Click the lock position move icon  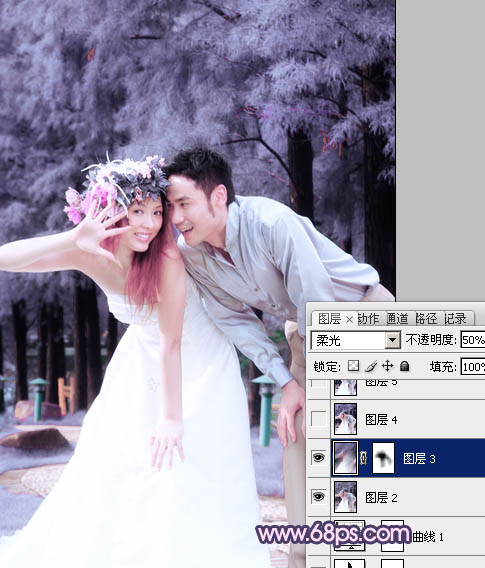click(387, 366)
